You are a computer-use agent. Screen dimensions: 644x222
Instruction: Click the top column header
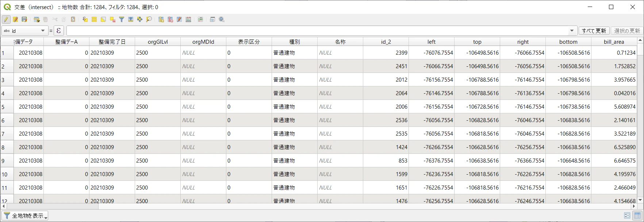[x=477, y=42]
